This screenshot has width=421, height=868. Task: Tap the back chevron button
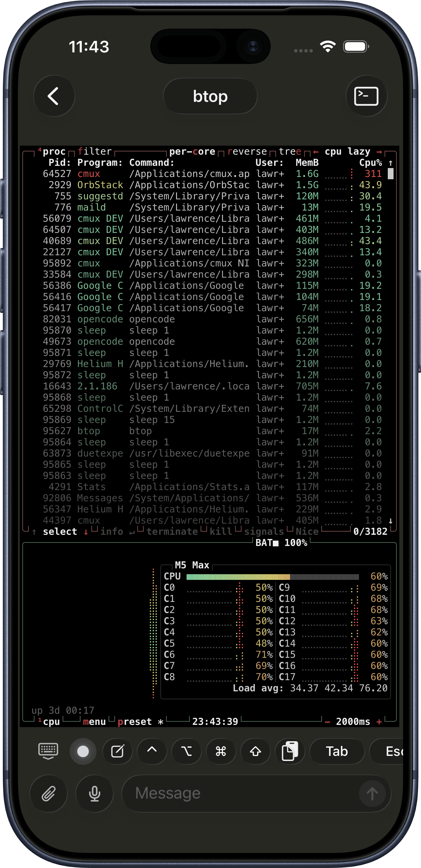(54, 96)
